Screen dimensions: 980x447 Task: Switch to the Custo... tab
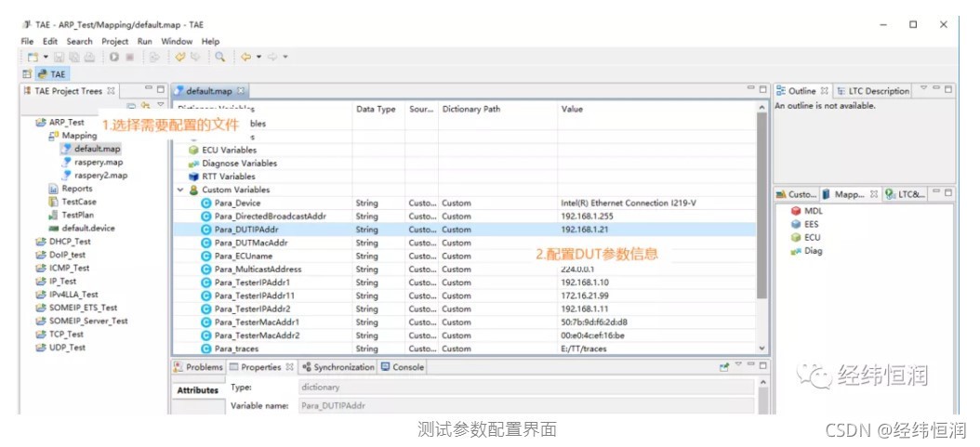coord(796,195)
